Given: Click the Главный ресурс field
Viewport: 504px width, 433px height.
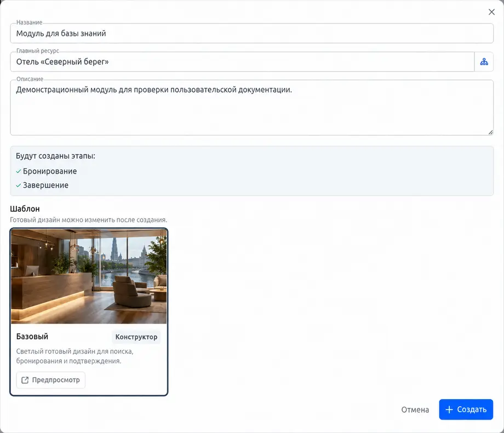Looking at the screenshot, I should click(x=242, y=62).
